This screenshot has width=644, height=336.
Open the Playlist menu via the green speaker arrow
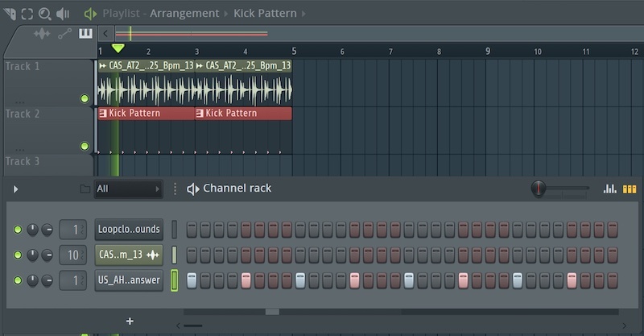click(x=90, y=13)
